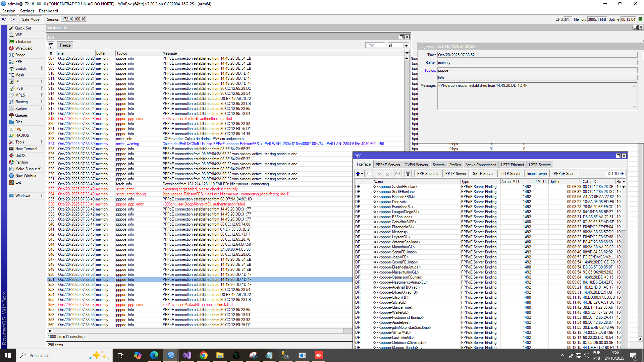Click the disable X icon in PPP toolbar
Screen dimensions: 644x362
[x=387, y=174]
